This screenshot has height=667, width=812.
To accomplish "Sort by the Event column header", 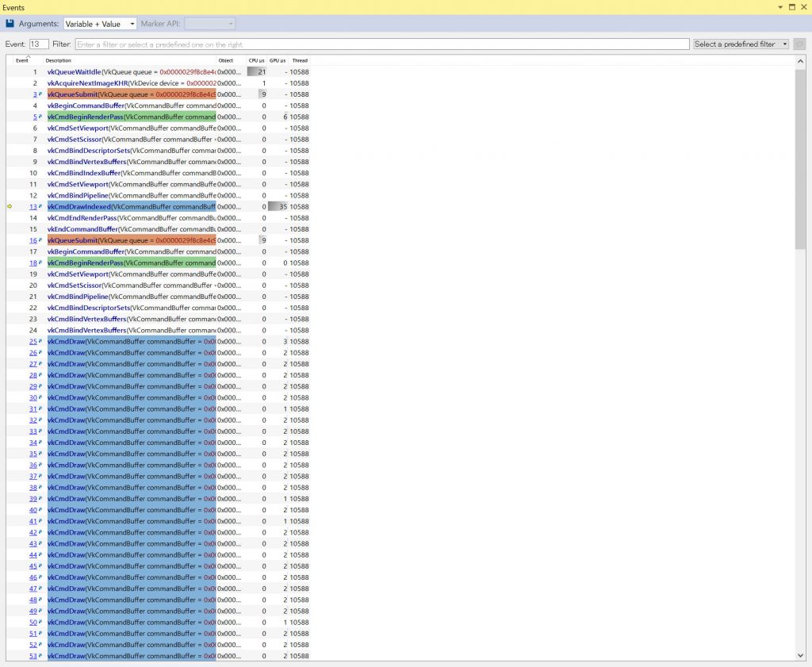I will pos(21,60).
